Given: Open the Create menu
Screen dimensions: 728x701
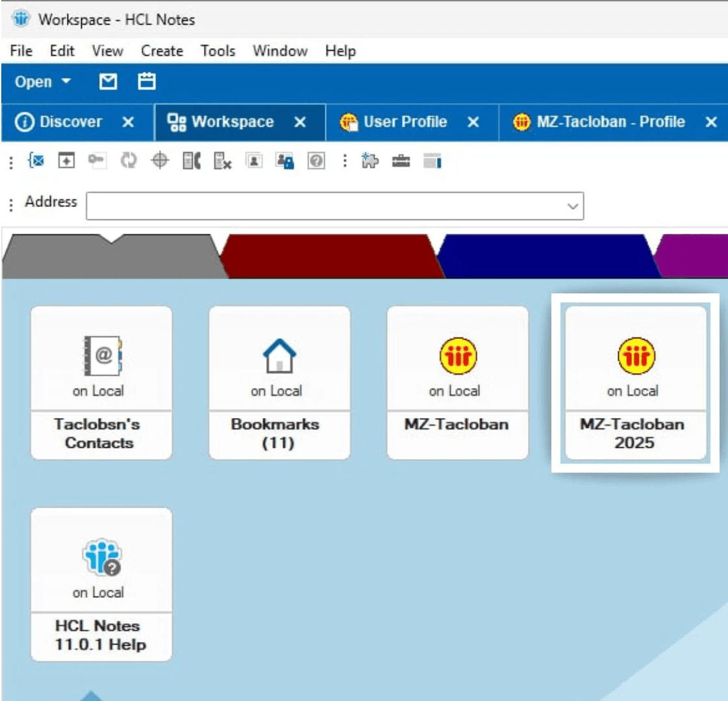Looking at the screenshot, I should coord(162,51).
